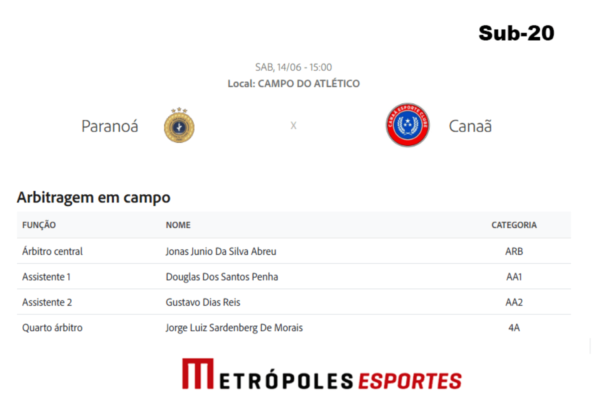This screenshot has width=600, height=400.
Task: Click the Árbitro central row label
Action: click(52, 251)
